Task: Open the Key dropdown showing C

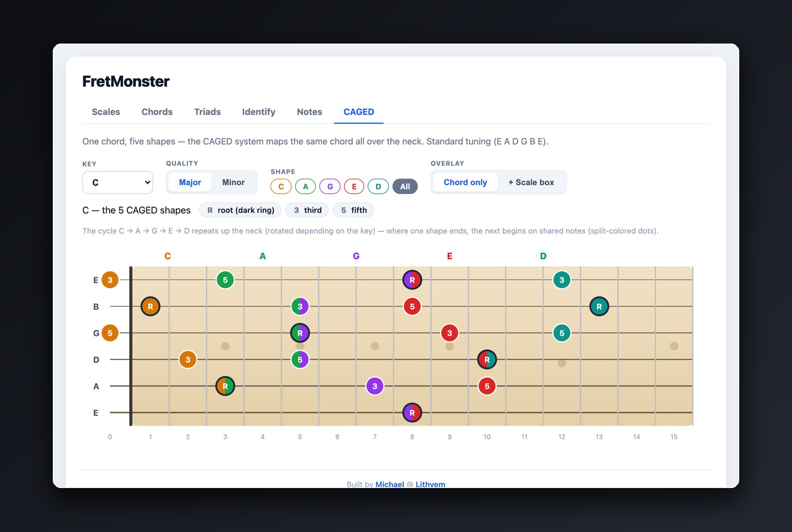Action: pos(117,183)
